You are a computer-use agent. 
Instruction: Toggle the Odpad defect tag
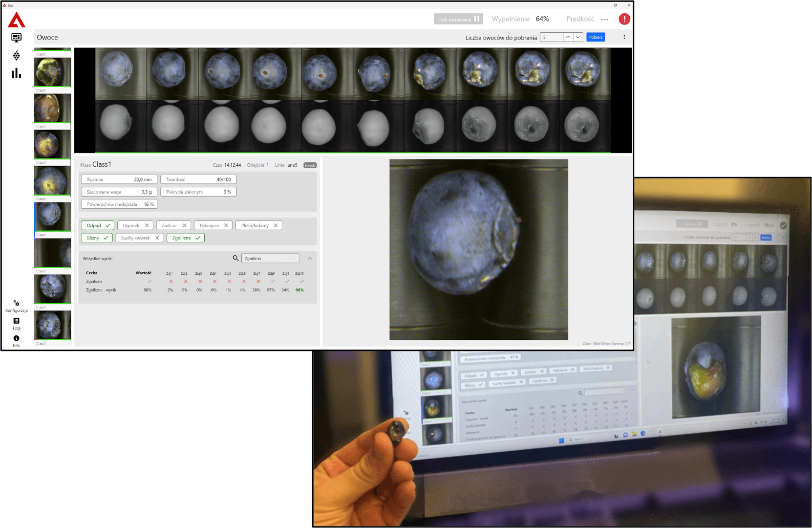[97, 225]
